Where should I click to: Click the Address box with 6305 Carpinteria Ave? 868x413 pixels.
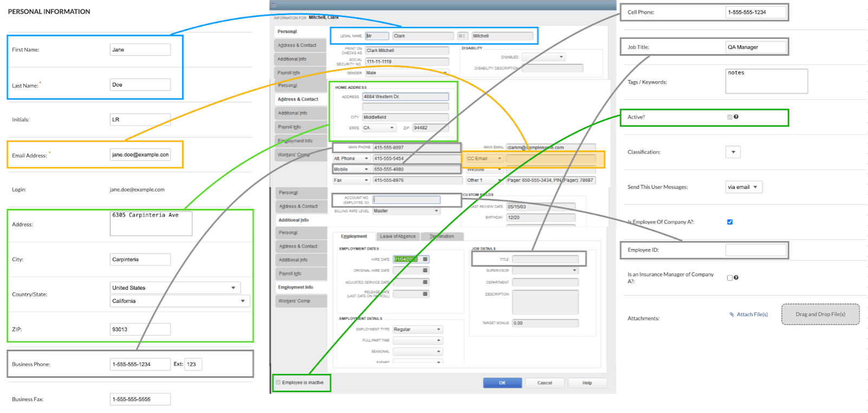151,224
